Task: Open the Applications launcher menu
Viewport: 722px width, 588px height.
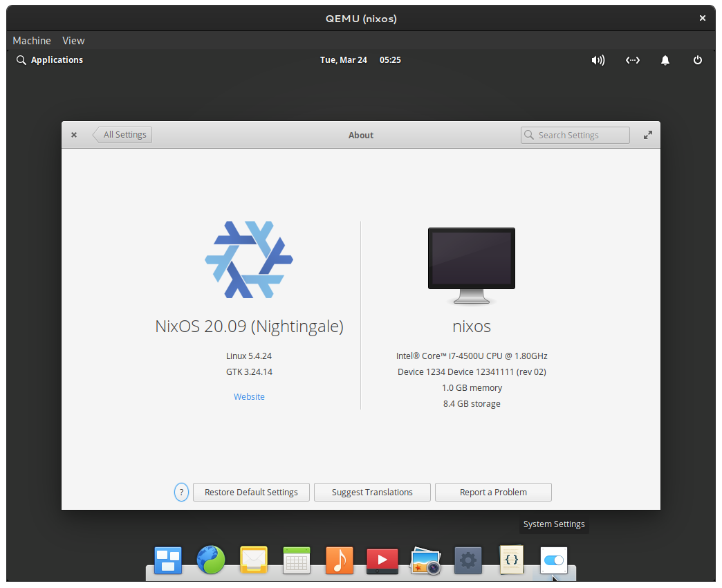Action: (x=57, y=60)
